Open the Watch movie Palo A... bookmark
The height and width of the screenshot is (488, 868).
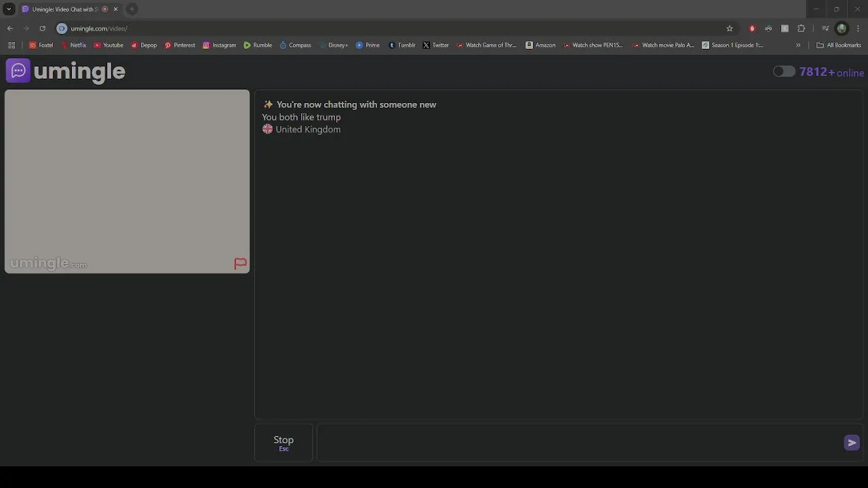point(664,45)
